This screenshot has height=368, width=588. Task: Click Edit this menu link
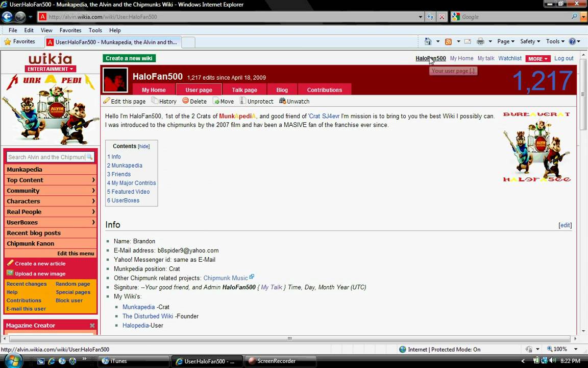click(76, 254)
